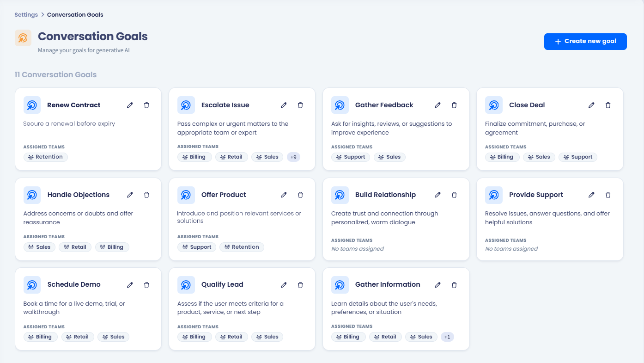Image resolution: width=644 pixels, height=363 pixels.
Task: Edit the Gather Feedback goal
Action: point(437,105)
